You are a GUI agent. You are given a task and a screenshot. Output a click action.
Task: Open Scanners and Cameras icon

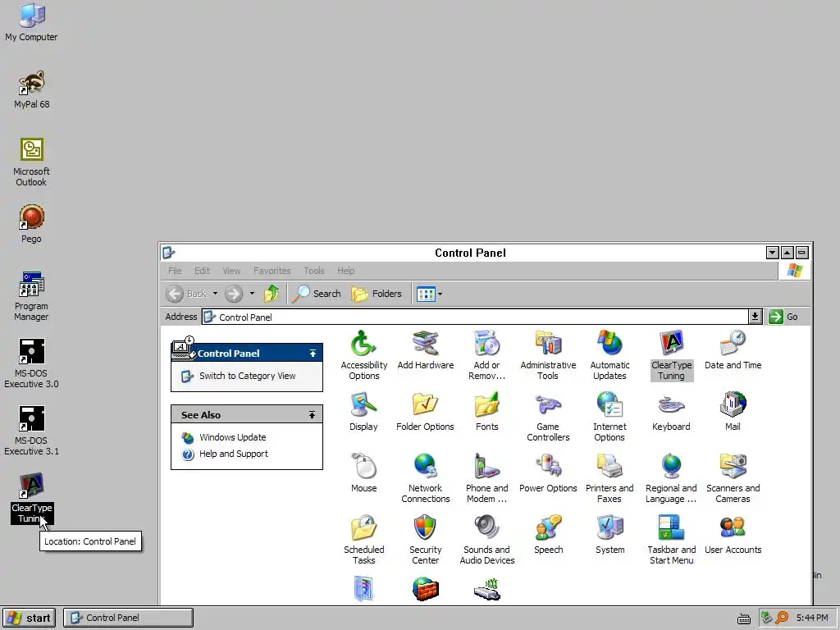(733, 478)
